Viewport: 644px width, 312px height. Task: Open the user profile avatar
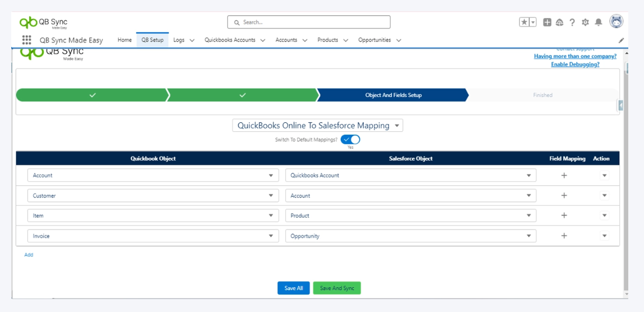tap(616, 22)
